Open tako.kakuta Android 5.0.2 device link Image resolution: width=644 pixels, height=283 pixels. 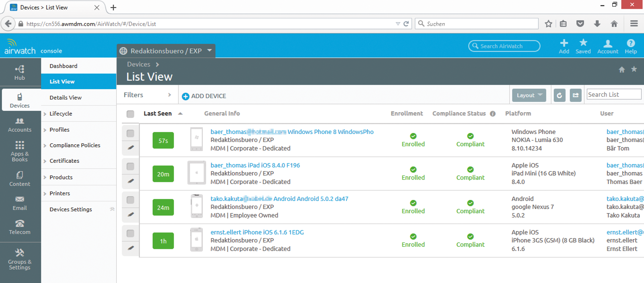[279, 199]
